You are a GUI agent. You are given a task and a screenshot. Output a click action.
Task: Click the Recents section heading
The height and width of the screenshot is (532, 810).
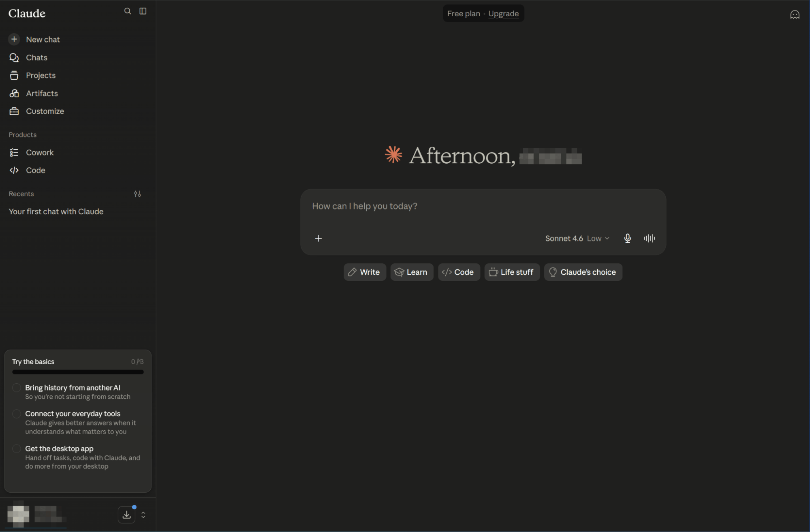pyautogui.click(x=21, y=194)
